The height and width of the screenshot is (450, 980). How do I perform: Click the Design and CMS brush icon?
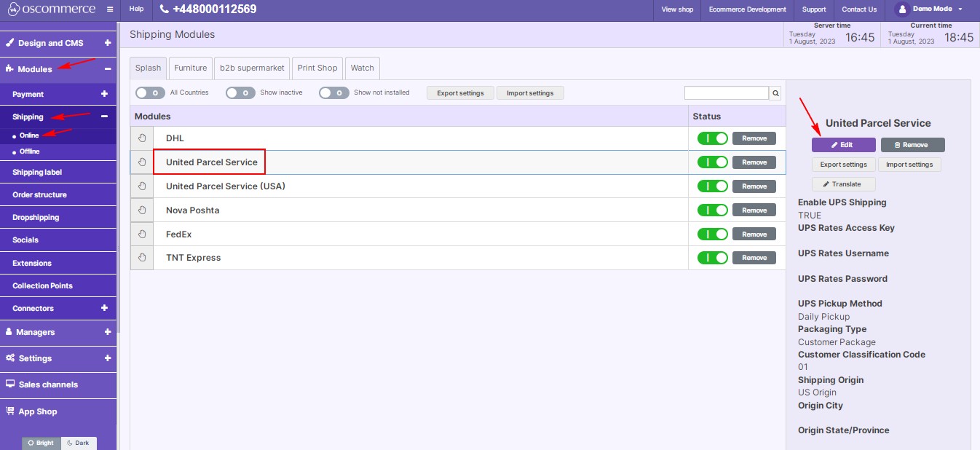click(x=10, y=43)
